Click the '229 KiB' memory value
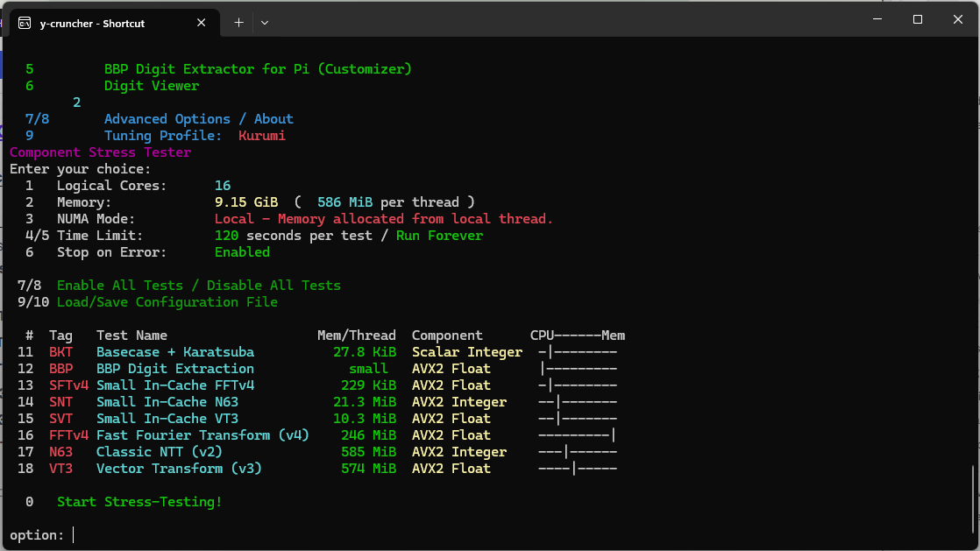 tap(368, 385)
